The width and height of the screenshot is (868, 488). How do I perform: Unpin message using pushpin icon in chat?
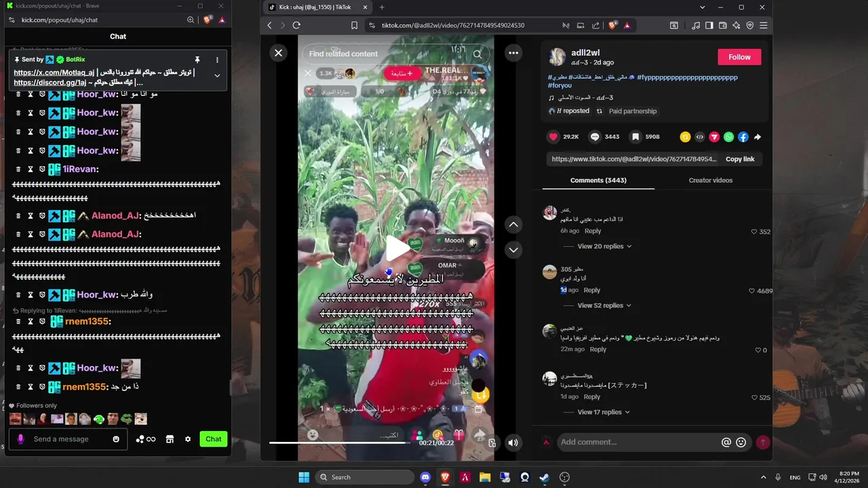197,60
